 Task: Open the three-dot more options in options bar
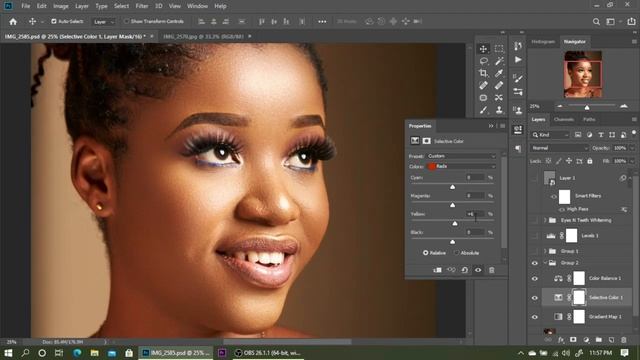322,22
